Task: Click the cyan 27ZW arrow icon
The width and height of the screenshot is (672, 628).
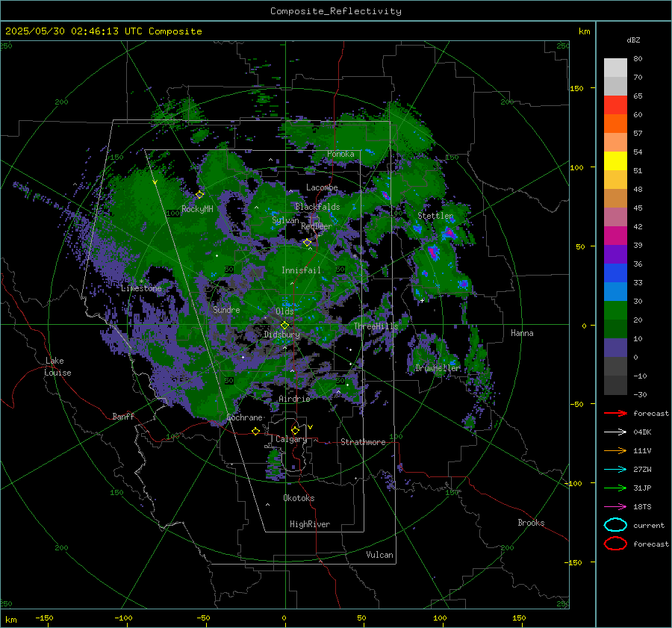Action: pyautogui.click(x=615, y=469)
